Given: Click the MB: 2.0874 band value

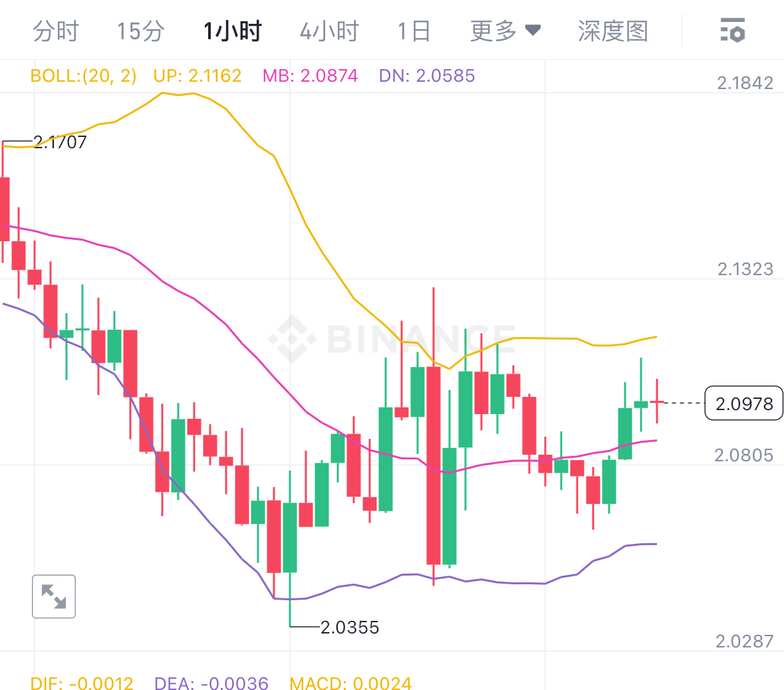Looking at the screenshot, I should point(310,76).
